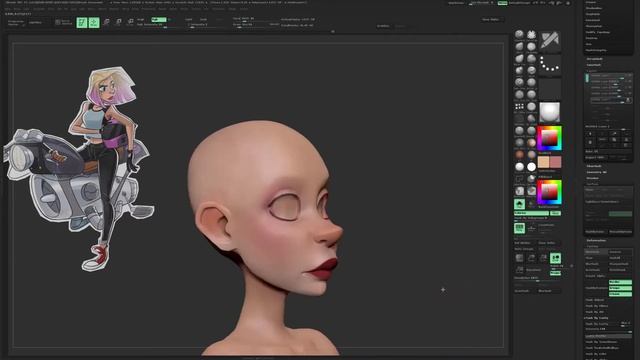
Task: Click the BlurMask button
Action: (597, 264)
